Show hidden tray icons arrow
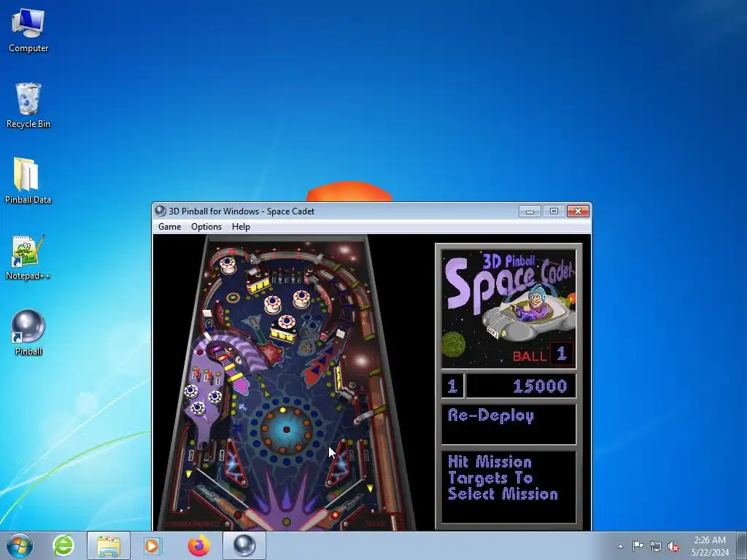 pos(620,546)
